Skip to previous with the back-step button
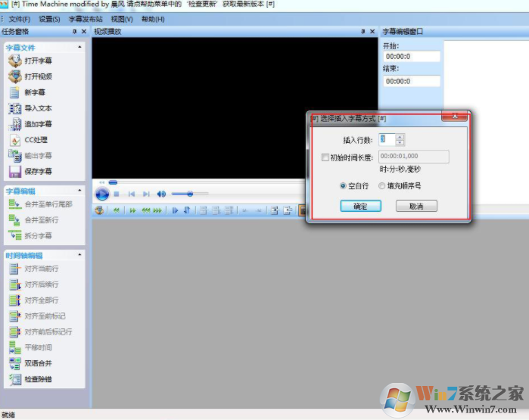Screen dimensions: 529x420 (132, 194)
